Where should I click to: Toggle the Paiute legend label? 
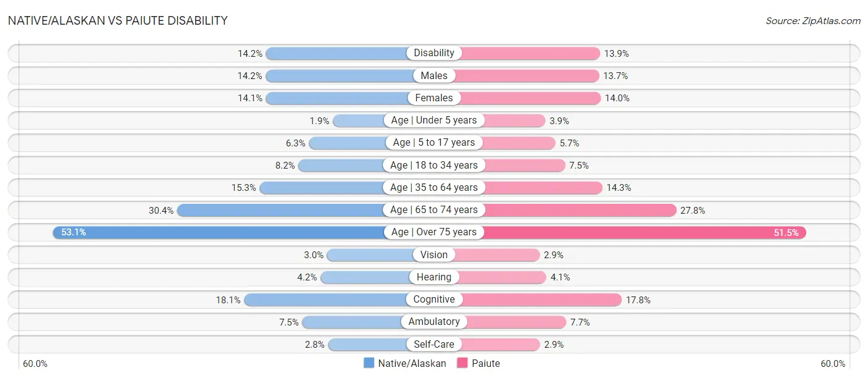[486, 363]
